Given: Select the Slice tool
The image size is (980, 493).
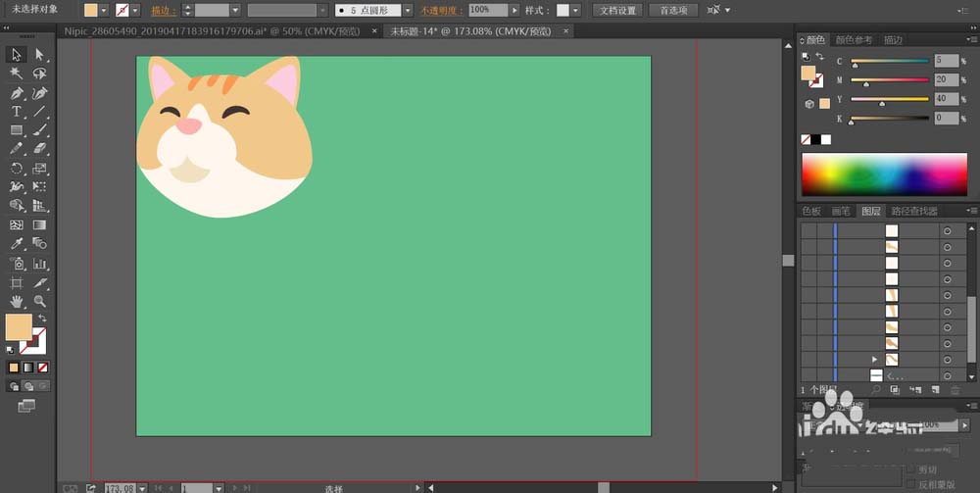Looking at the screenshot, I should click(x=39, y=282).
